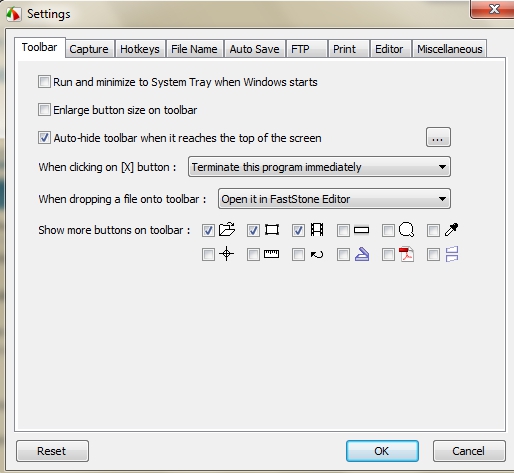Enable Run and minimize to System Tray
The width and height of the screenshot is (514, 473).
coord(44,82)
